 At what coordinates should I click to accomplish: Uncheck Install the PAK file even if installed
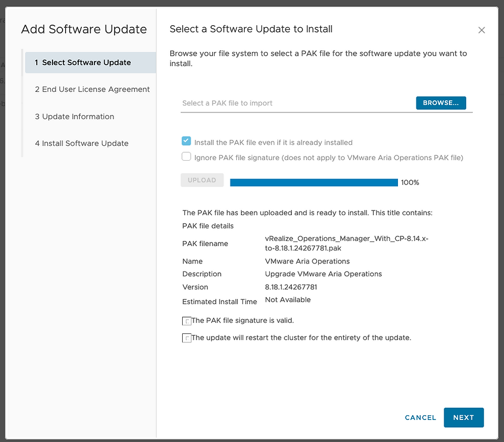186,141
